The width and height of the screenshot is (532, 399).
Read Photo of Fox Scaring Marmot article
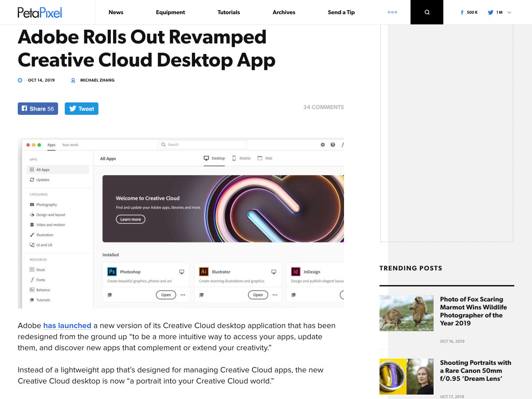click(x=473, y=311)
